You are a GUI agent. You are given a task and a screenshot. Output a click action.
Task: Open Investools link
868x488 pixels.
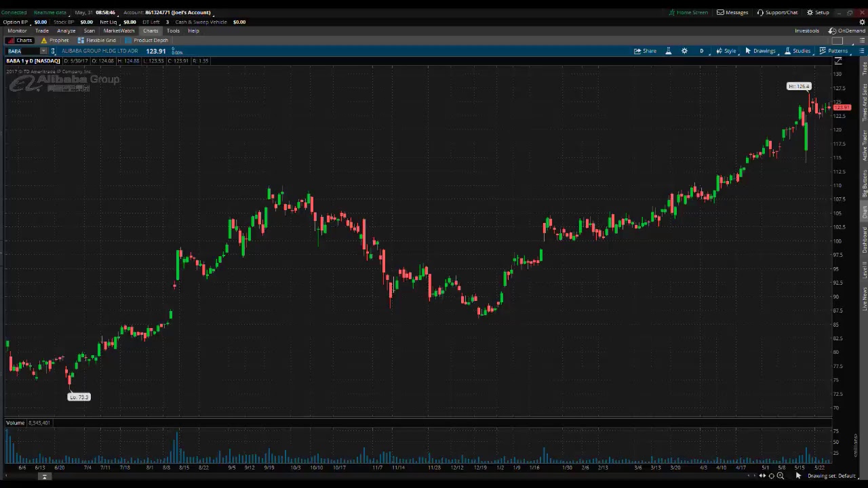pyautogui.click(x=807, y=30)
